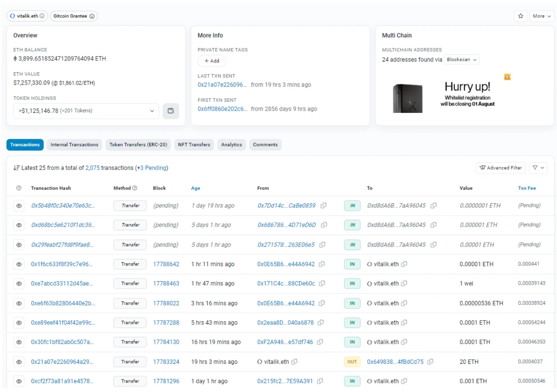Copy the 0x7Dd14c...CaBe0859 from address
557x392 pixels.
pyautogui.click(x=324, y=206)
